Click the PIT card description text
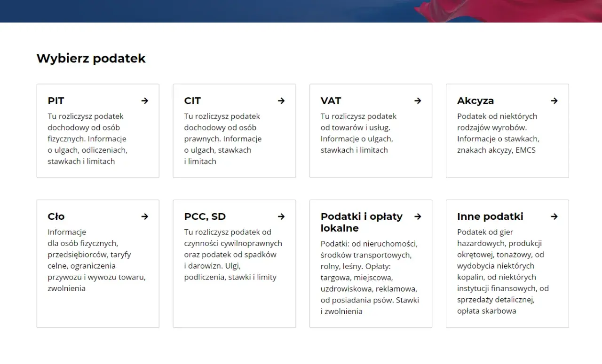This screenshot has width=602, height=364. point(87,139)
